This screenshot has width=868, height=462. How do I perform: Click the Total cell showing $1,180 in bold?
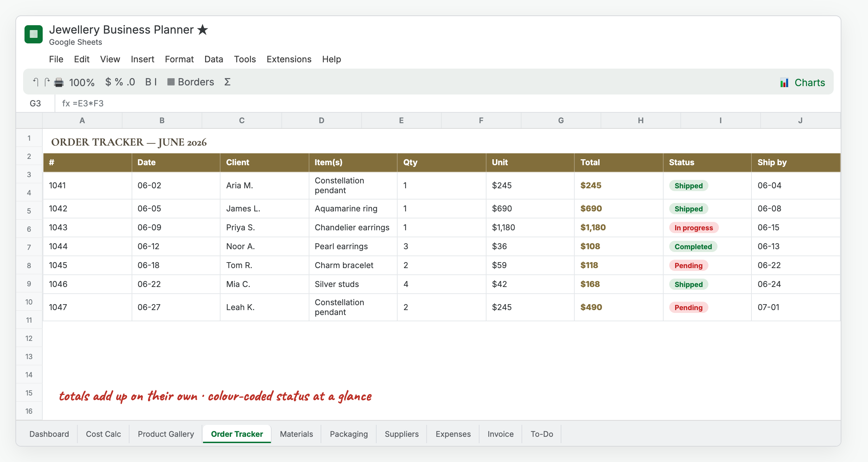[x=618, y=227]
